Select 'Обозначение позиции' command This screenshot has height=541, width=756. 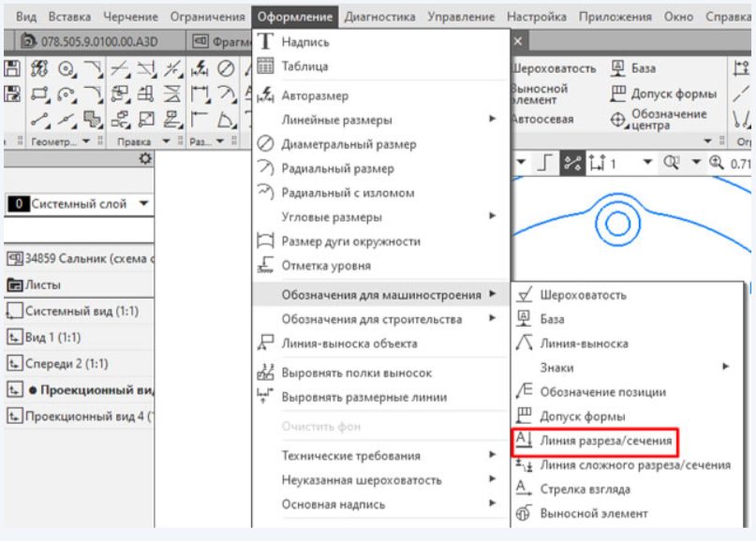click(602, 392)
